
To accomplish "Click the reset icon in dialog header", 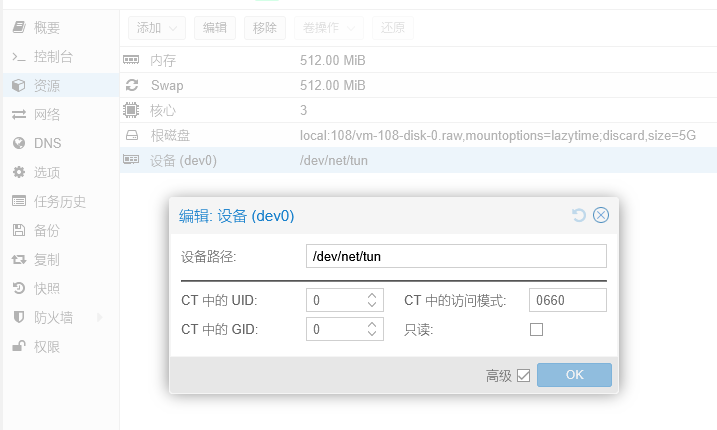I will (x=579, y=215).
